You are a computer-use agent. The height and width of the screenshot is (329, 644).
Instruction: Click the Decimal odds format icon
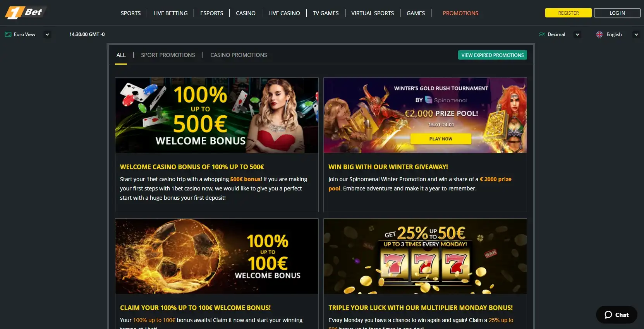pos(542,34)
